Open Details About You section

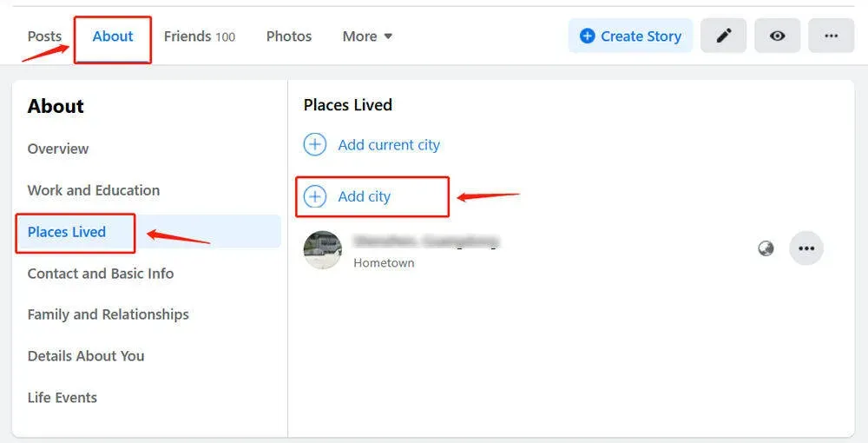86,356
